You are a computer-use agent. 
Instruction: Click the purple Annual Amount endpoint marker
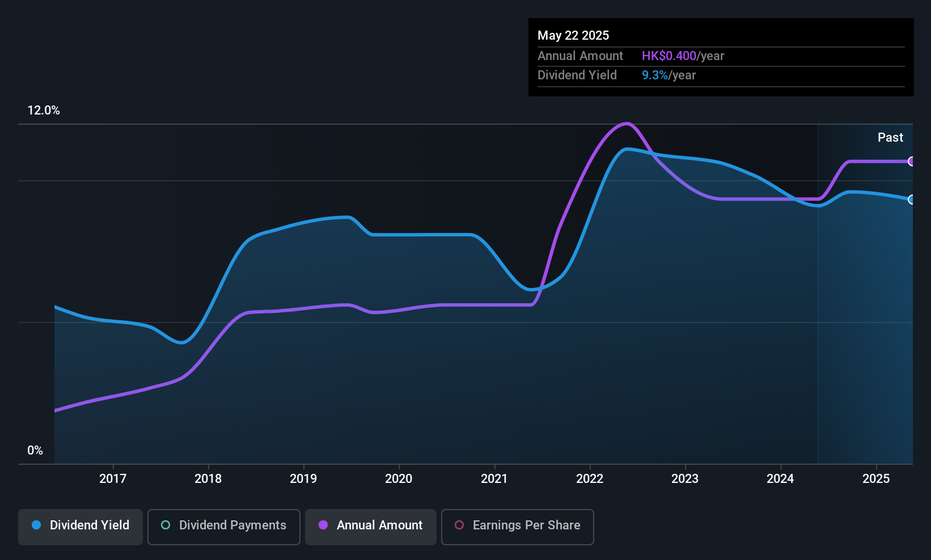(911, 162)
